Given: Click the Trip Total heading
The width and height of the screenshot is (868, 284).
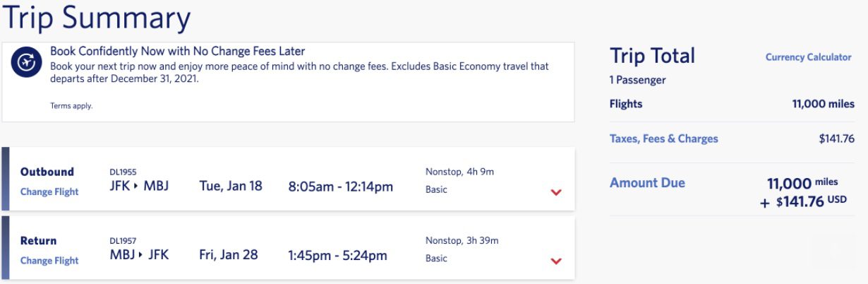Looking at the screenshot, I should [653, 56].
